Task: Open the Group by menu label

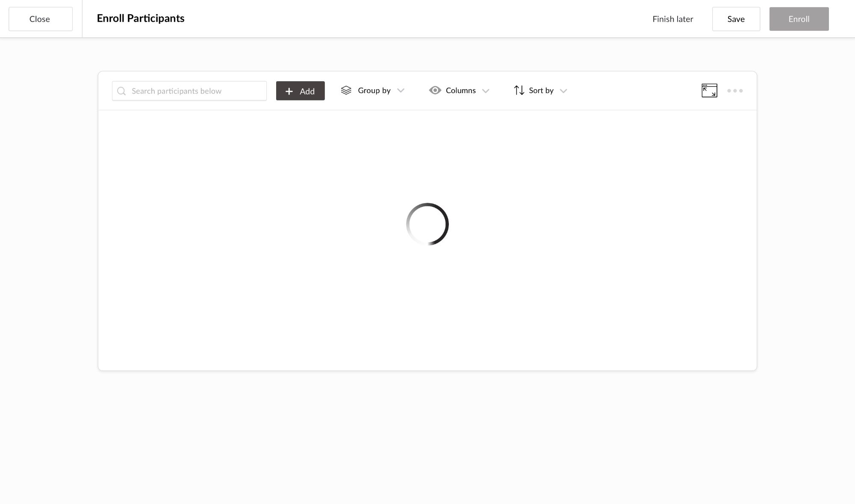Action: point(374,91)
